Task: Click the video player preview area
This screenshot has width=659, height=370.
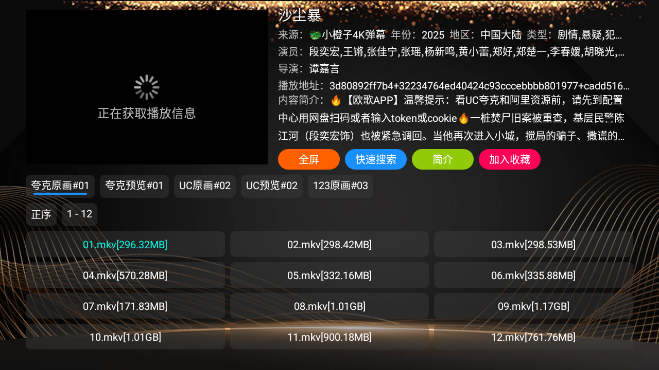Action: pos(147,87)
